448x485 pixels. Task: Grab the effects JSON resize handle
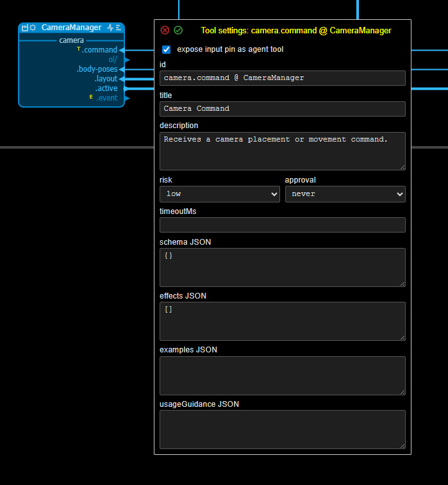coord(402,338)
